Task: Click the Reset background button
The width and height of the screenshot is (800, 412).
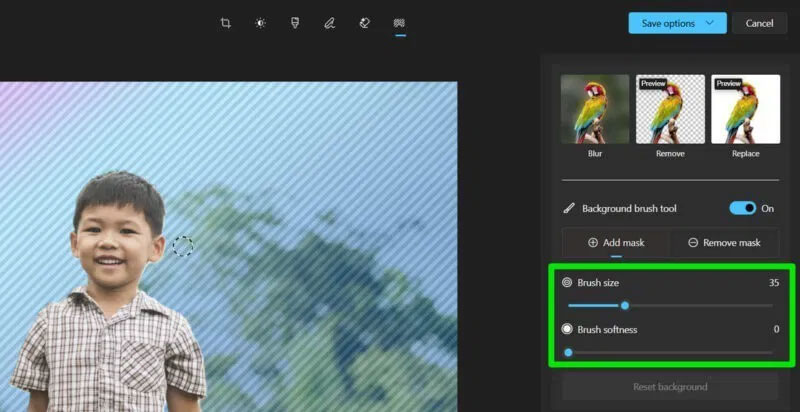Action: tap(670, 387)
